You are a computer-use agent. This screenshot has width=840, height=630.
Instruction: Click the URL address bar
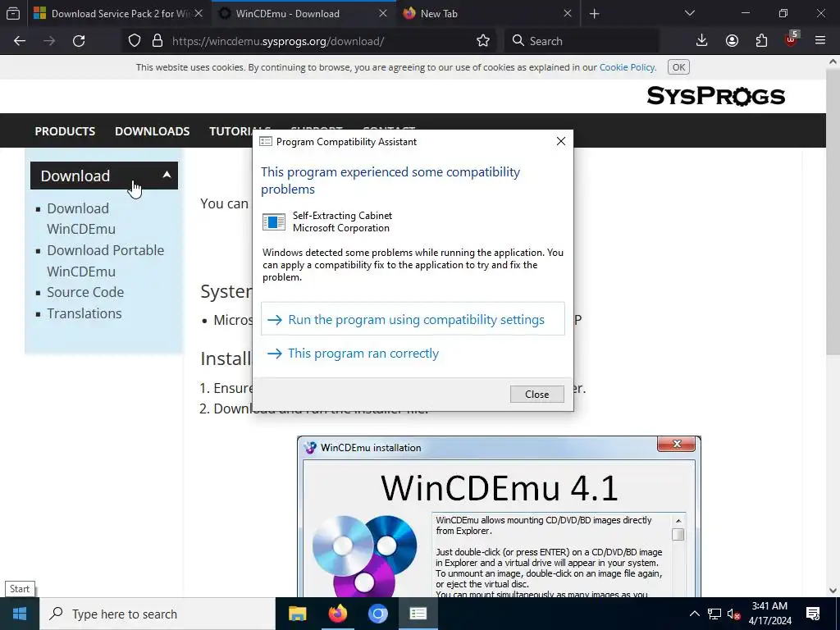coord(322,41)
